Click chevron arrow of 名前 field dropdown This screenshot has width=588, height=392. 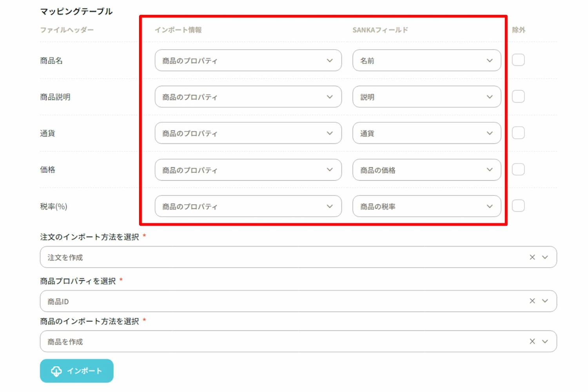pos(490,60)
